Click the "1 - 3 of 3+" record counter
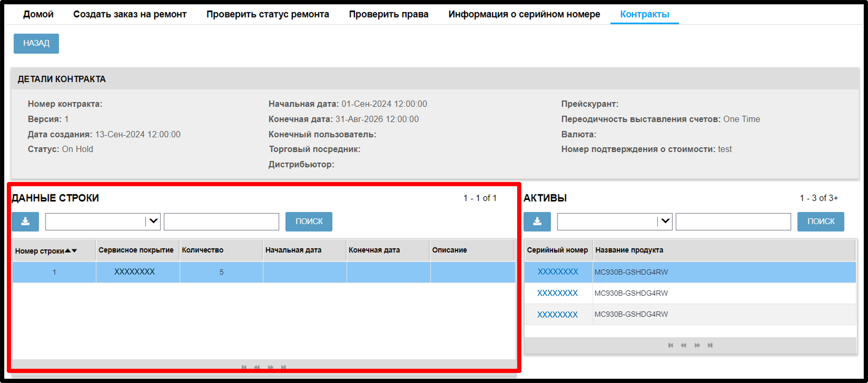Viewport: 868px width, 383px height. 819,198
